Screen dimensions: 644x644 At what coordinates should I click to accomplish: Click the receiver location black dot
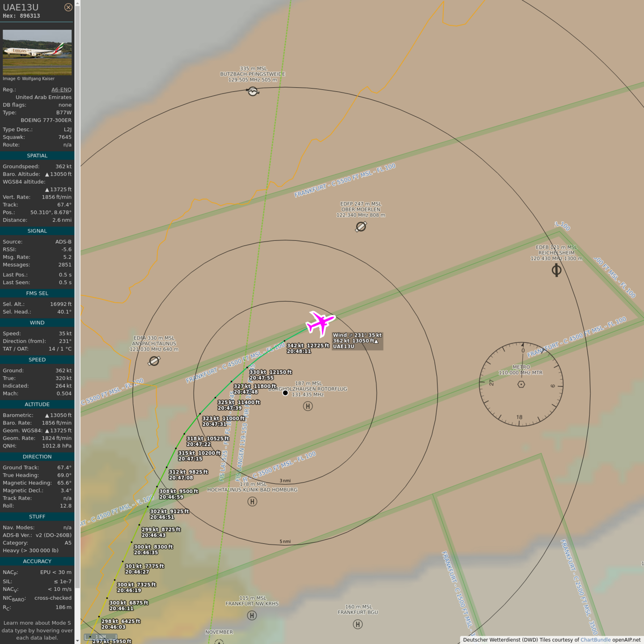(x=285, y=393)
